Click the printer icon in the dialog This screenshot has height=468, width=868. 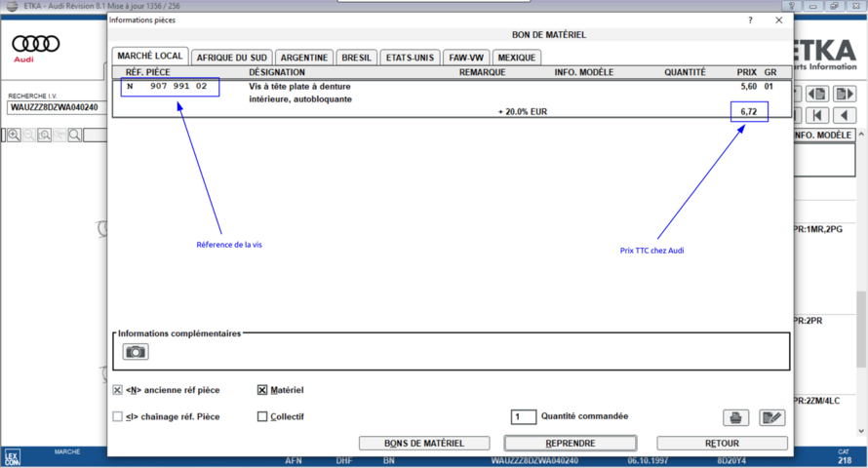pyautogui.click(x=735, y=417)
